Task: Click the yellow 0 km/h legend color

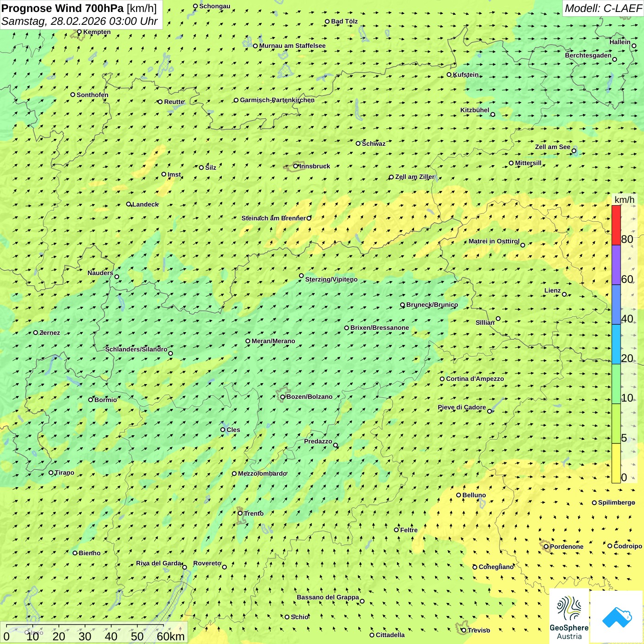Action: click(616, 463)
